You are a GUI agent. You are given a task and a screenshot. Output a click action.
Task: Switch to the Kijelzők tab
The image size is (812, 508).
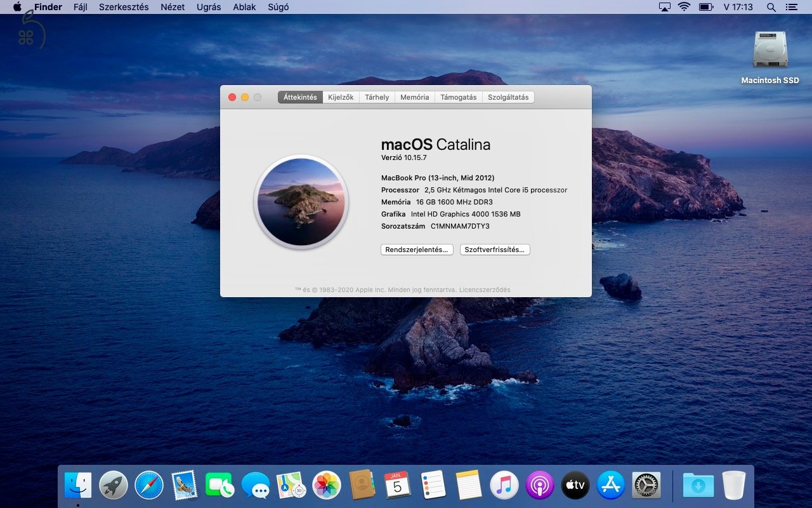(x=341, y=97)
